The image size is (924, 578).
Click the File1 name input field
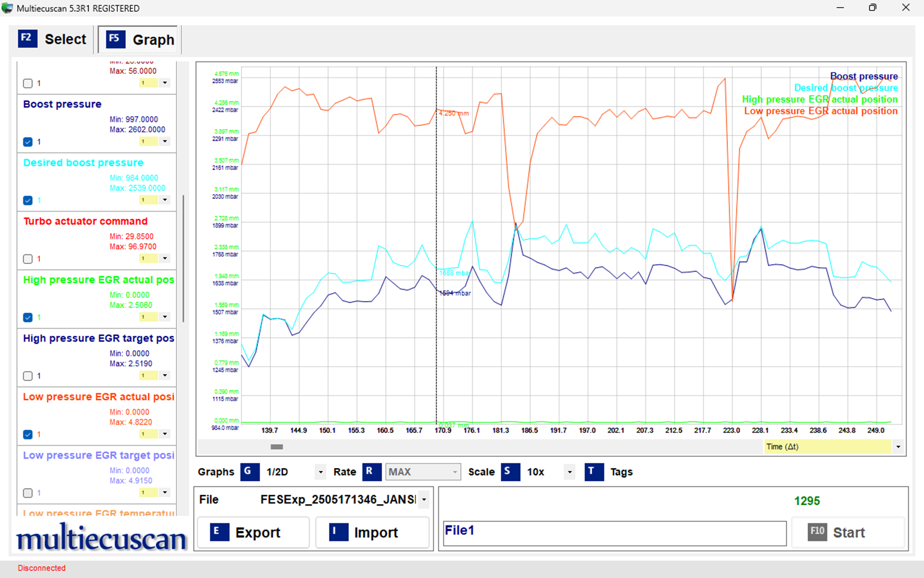coord(614,533)
